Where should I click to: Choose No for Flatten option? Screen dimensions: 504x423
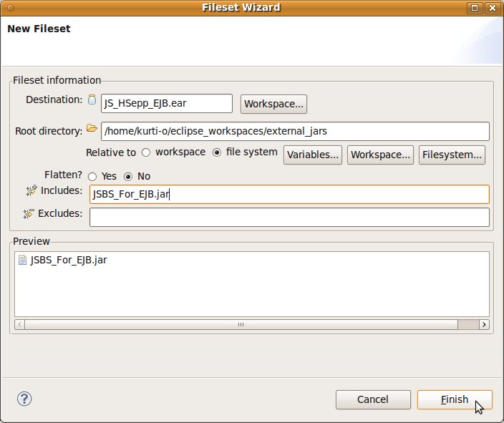[x=129, y=176]
